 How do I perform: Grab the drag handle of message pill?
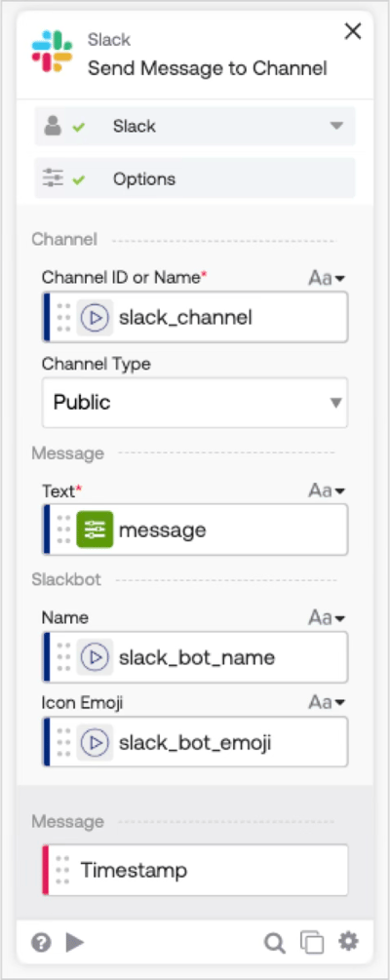pos(63,530)
